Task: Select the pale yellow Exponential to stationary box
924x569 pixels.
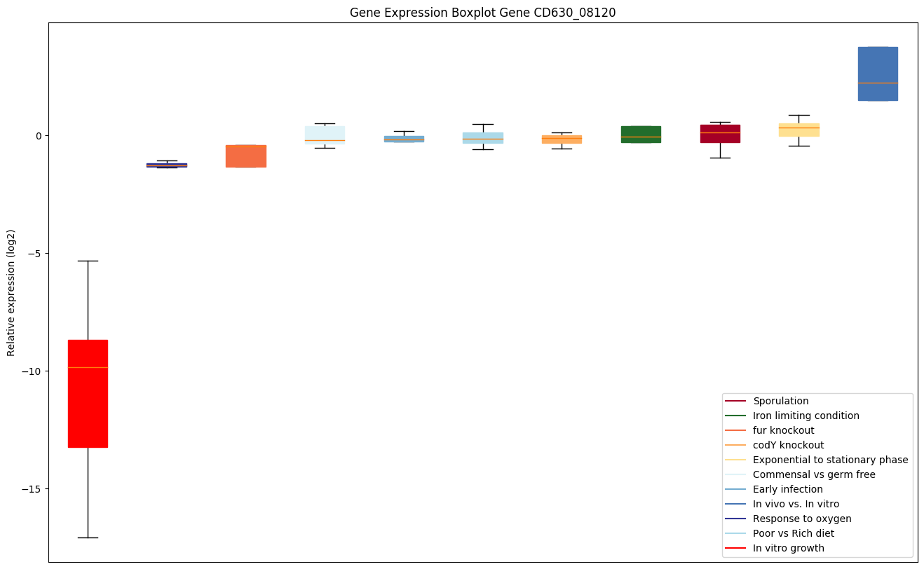Action: coord(799,130)
